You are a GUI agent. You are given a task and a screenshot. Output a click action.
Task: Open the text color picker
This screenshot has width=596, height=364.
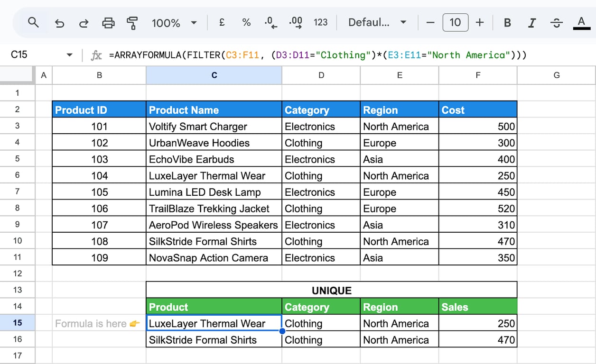tap(581, 22)
